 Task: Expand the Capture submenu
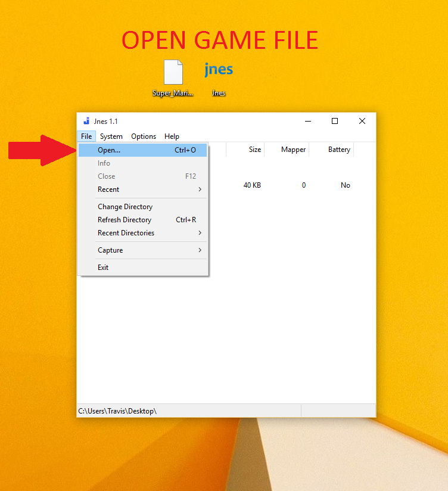143,250
